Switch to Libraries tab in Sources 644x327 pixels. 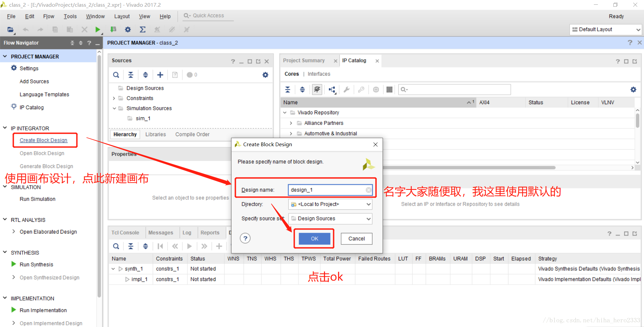tap(155, 134)
